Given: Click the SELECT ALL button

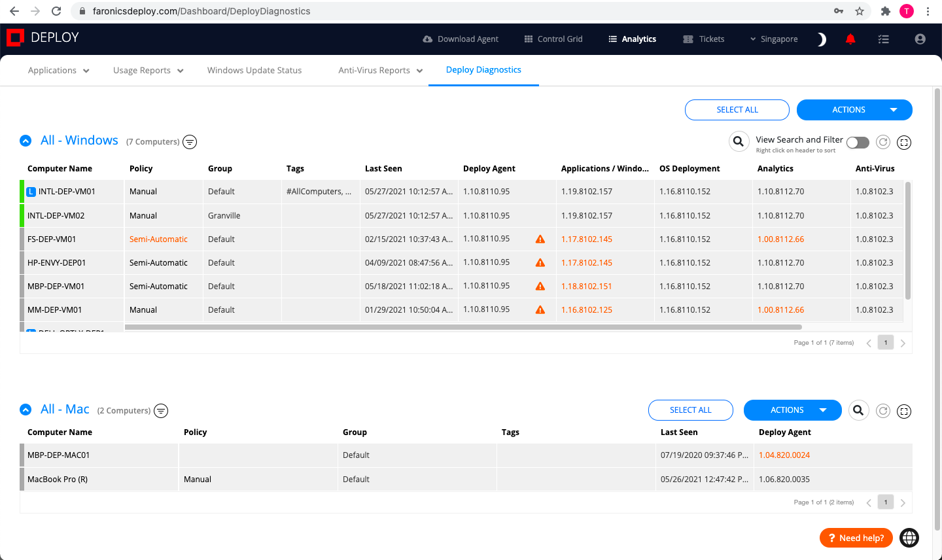Looking at the screenshot, I should (737, 110).
